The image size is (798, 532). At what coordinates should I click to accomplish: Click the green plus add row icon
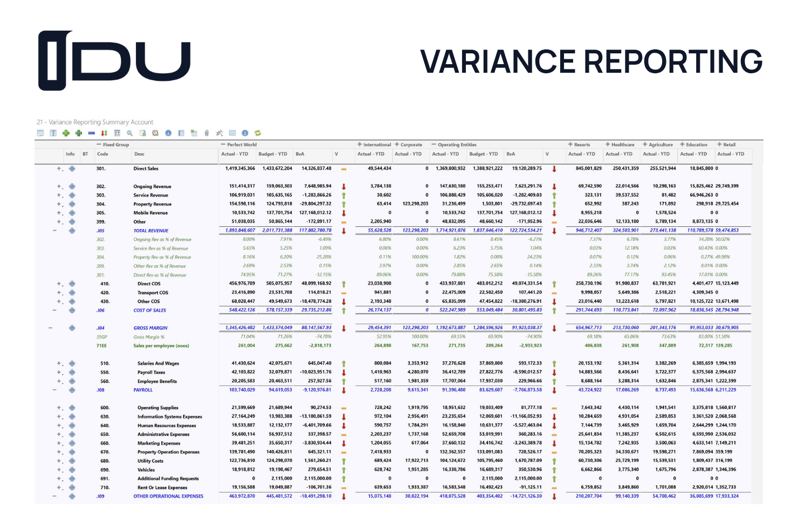point(66,133)
